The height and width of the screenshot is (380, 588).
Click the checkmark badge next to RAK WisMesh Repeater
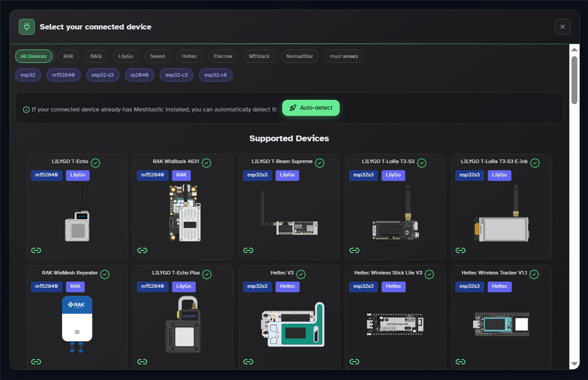pyautogui.click(x=105, y=274)
